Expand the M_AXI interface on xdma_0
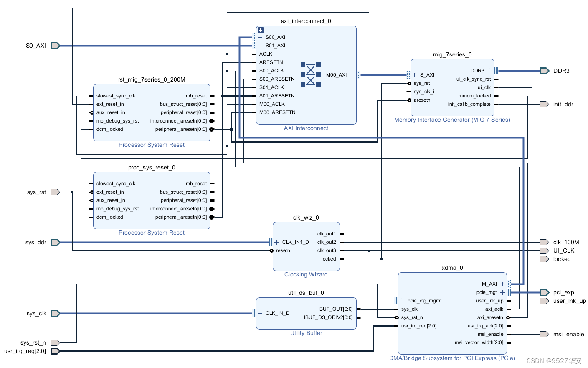 (x=502, y=284)
